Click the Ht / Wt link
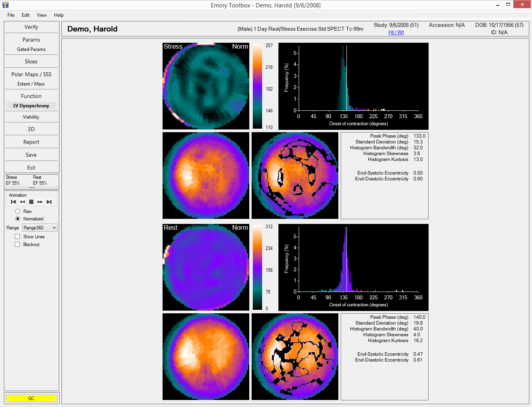The height and width of the screenshot is (407, 532). tap(396, 32)
